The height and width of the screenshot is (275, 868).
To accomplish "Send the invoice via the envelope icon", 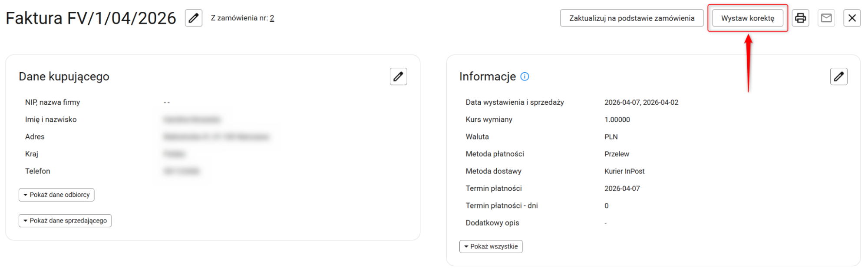I will click(826, 18).
